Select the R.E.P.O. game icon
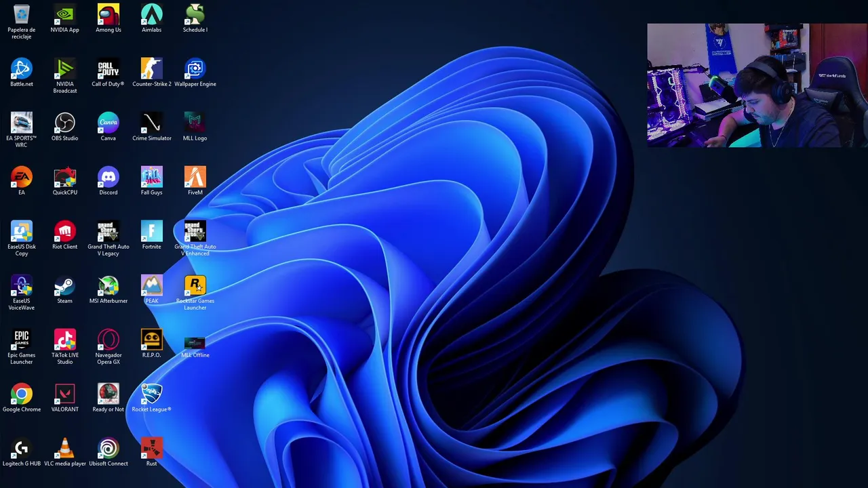The image size is (868, 488). [x=151, y=340]
